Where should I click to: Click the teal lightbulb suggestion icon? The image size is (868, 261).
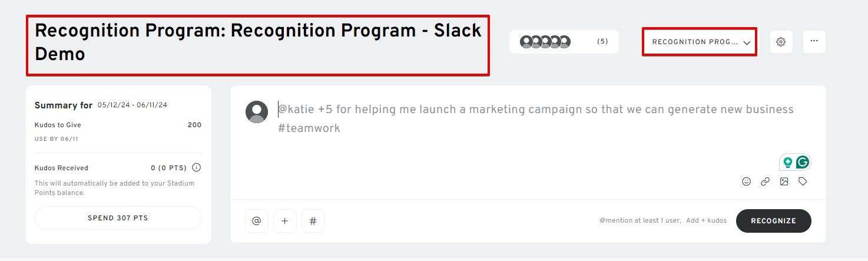tap(787, 163)
